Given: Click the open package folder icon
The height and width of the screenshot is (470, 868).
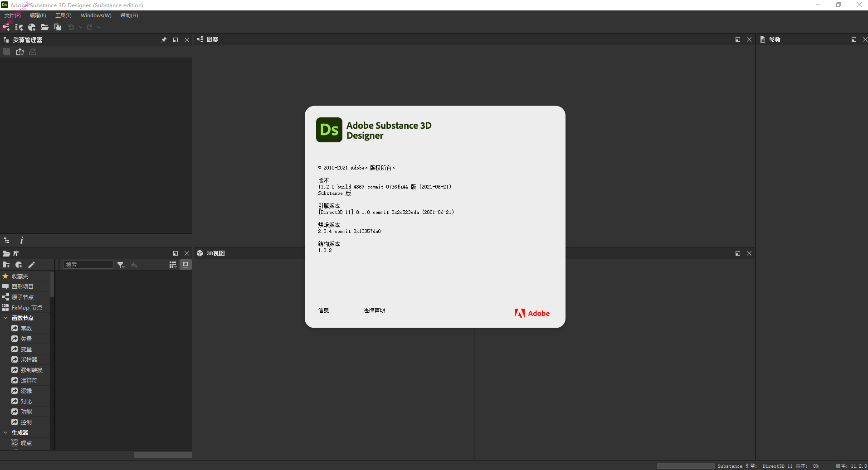Looking at the screenshot, I should tap(44, 27).
